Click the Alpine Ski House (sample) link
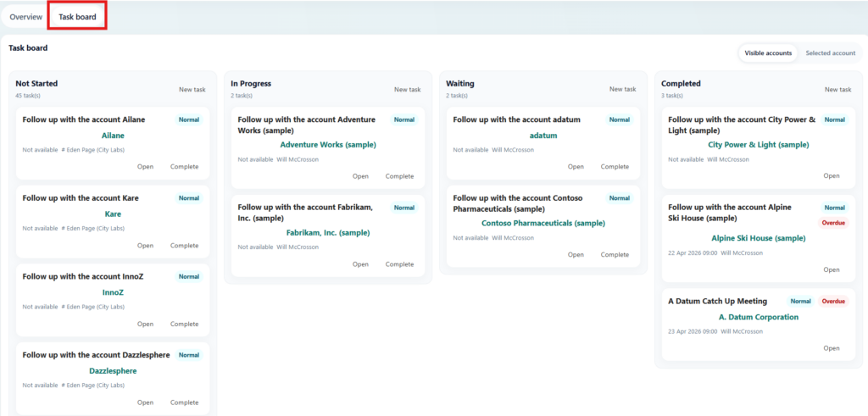Image resolution: width=868 pixels, height=416 pixels. (x=759, y=238)
